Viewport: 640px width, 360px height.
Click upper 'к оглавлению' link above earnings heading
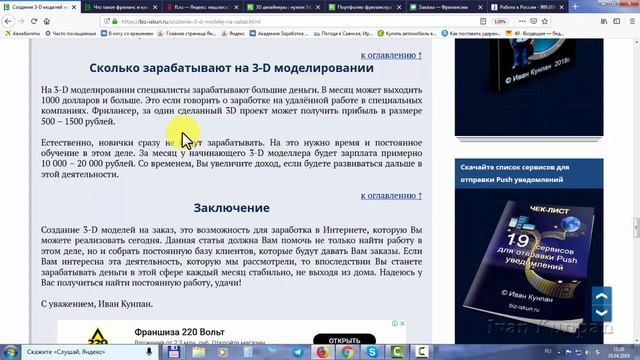[391, 55]
